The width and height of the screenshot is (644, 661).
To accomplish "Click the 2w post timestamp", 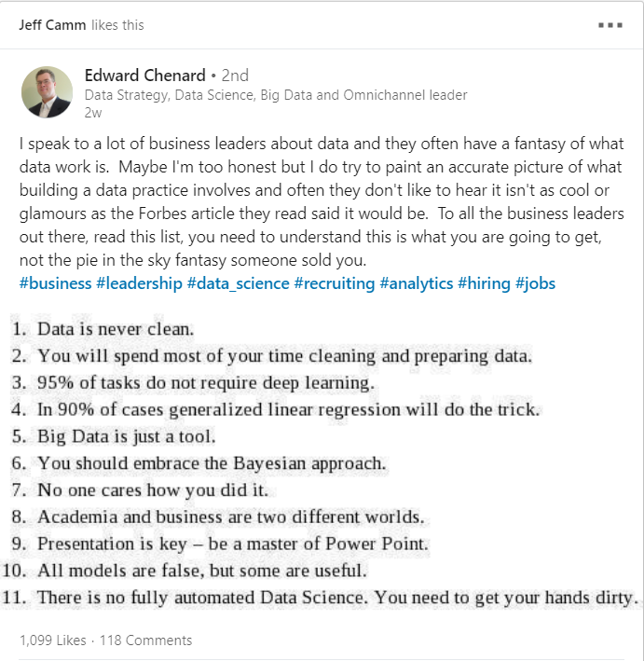I will [x=92, y=113].
